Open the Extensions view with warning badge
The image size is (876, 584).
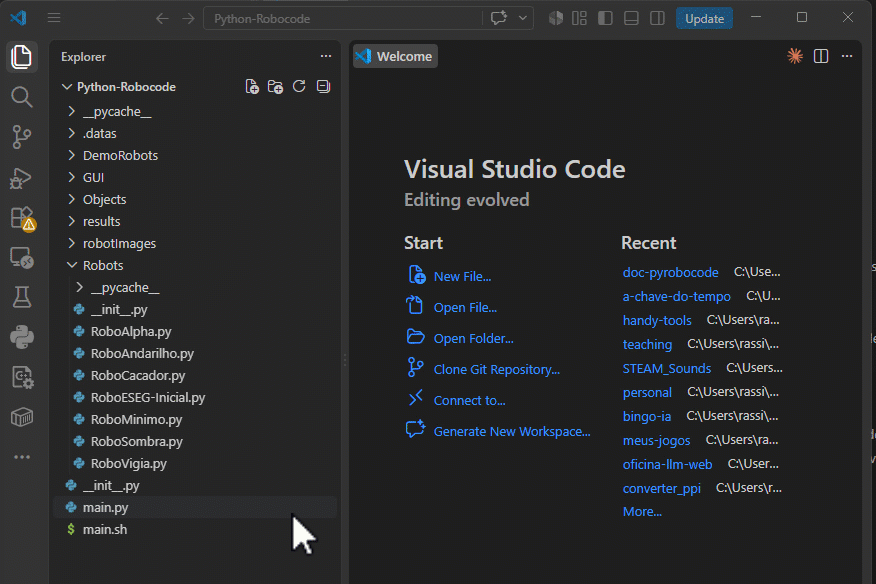(22, 218)
